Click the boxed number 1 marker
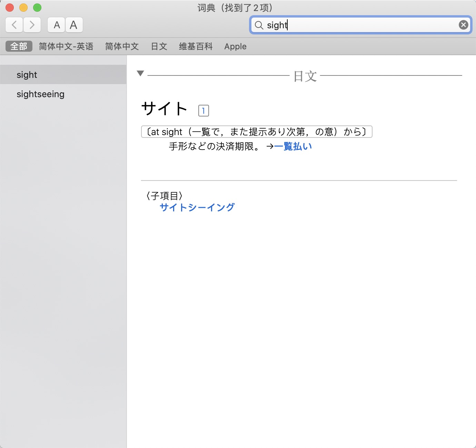Image resolution: width=476 pixels, height=448 pixels. 204,111
